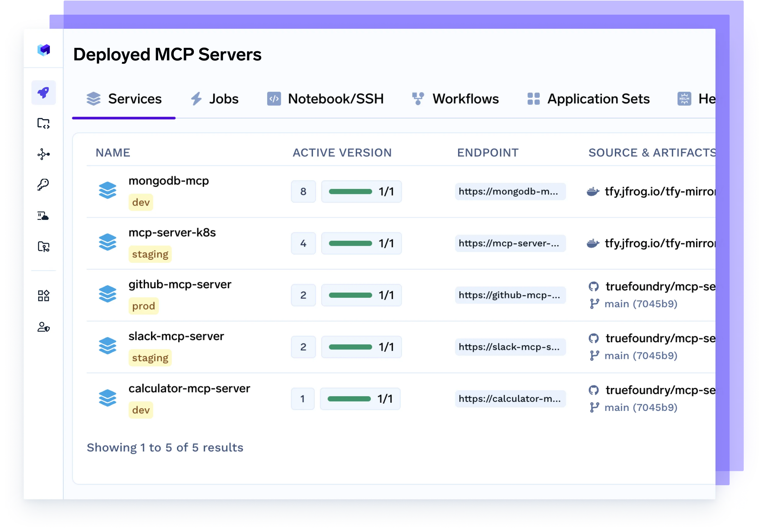Click the mongodb-mcp endpoint URL chip
The image size is (763, 532).
click(510, 191)
